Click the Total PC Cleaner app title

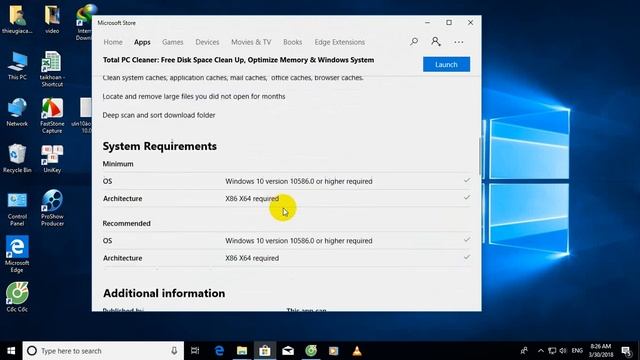[x=238, y=60]
